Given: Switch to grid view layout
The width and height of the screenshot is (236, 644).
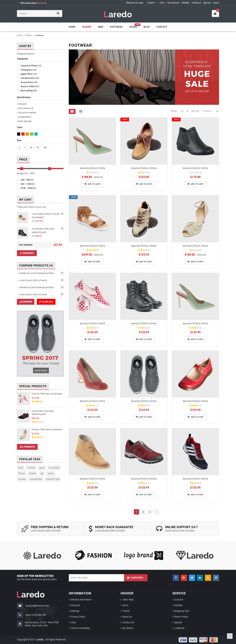Looking at the screenshot, I should pyautogui.click(x=72, y=111).
